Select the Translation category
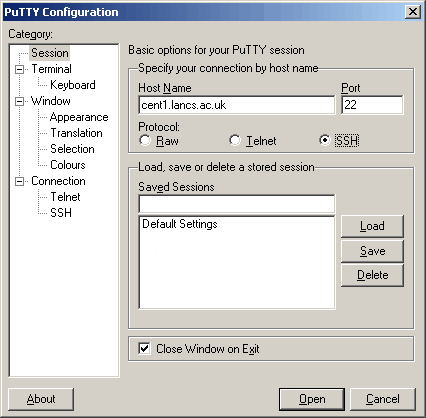The height and width of the screenshot is (418, 426). [x=76, y=133]
